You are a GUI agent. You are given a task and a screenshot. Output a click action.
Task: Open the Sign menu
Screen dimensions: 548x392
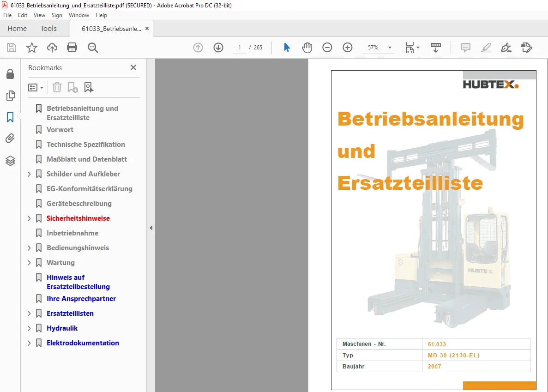(57, 15)
